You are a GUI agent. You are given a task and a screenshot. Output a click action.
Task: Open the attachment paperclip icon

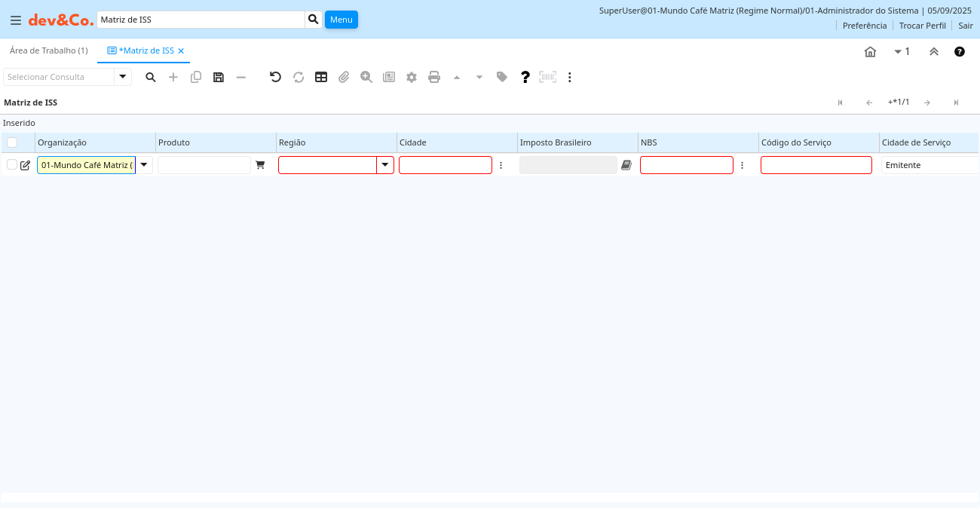click(x=344, y=77)
